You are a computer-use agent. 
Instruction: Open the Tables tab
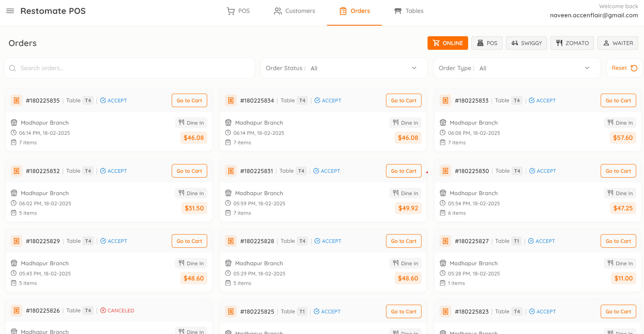pyautogui.click(x=409, y=11)
